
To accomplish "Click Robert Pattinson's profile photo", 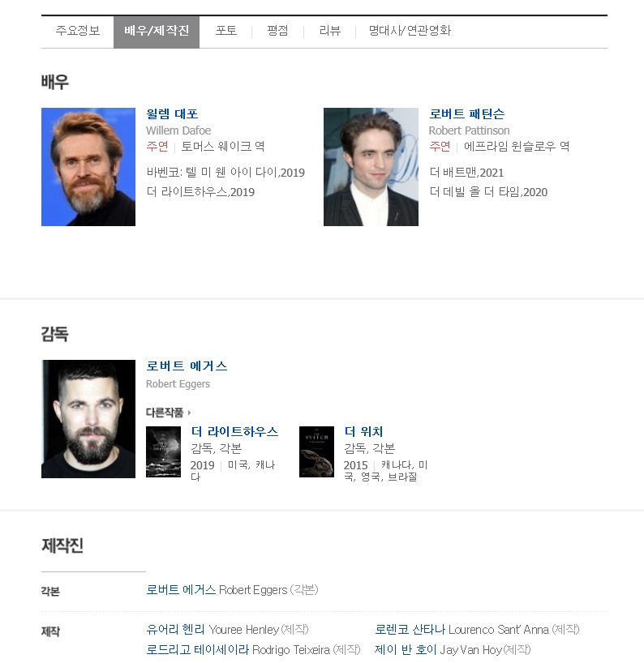I will click(371, 167).
